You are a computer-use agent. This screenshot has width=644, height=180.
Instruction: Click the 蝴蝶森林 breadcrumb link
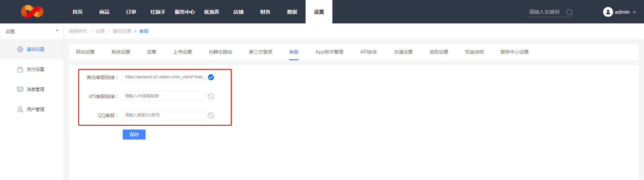pyautogui.click(x=78, y=31)
